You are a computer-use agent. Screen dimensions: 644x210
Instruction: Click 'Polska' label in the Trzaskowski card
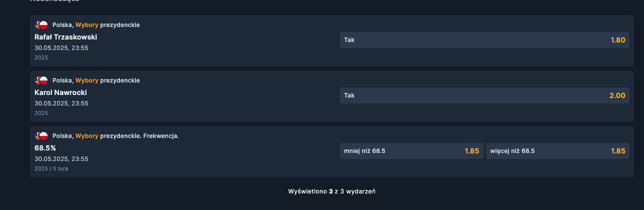(x=62, y=24)
